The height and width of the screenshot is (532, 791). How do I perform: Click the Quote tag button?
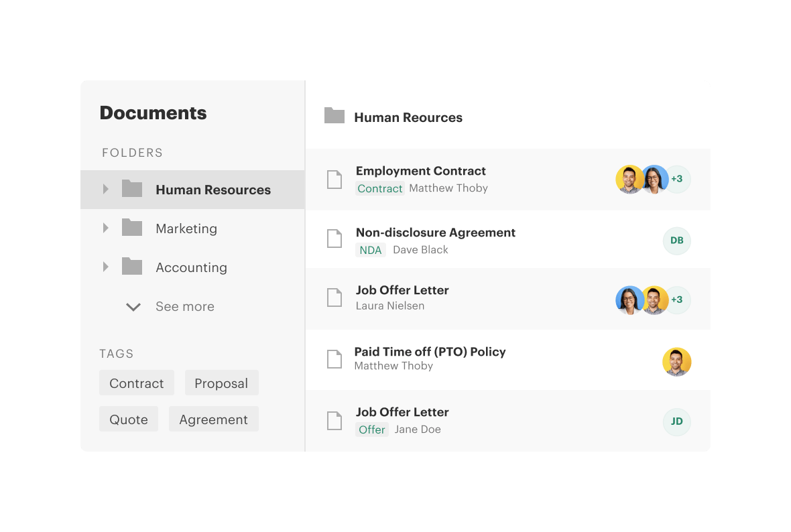tap(128, 419)
